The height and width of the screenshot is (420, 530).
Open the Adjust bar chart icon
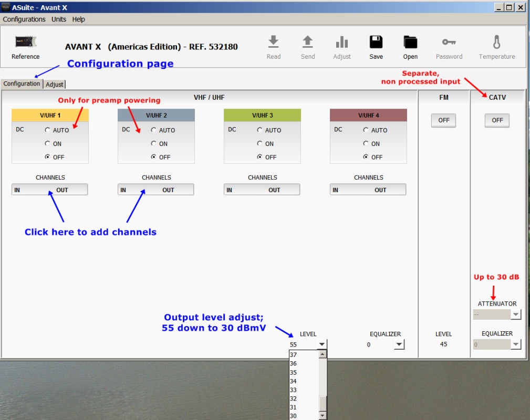[x=342, y=42]
